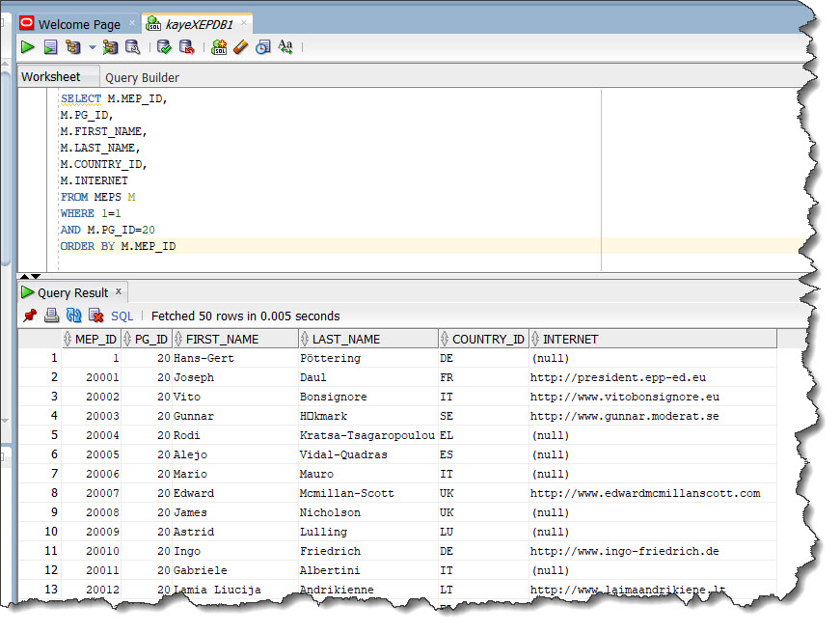Close the Query Result tab
840x632 pixels.
coord(119,291)
